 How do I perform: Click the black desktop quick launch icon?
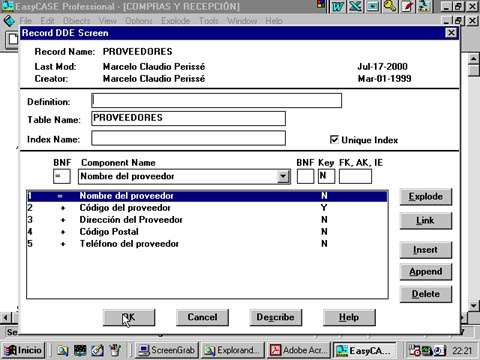coord(80,350)
